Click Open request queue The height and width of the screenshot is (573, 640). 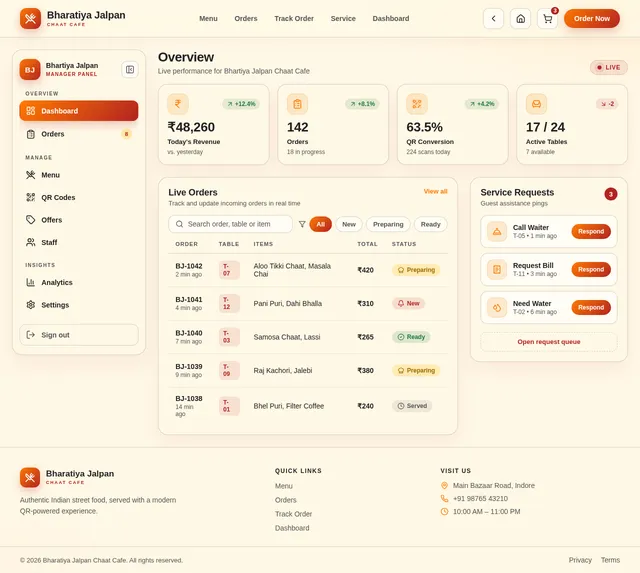pyautogui.click(x=549, y=342)
